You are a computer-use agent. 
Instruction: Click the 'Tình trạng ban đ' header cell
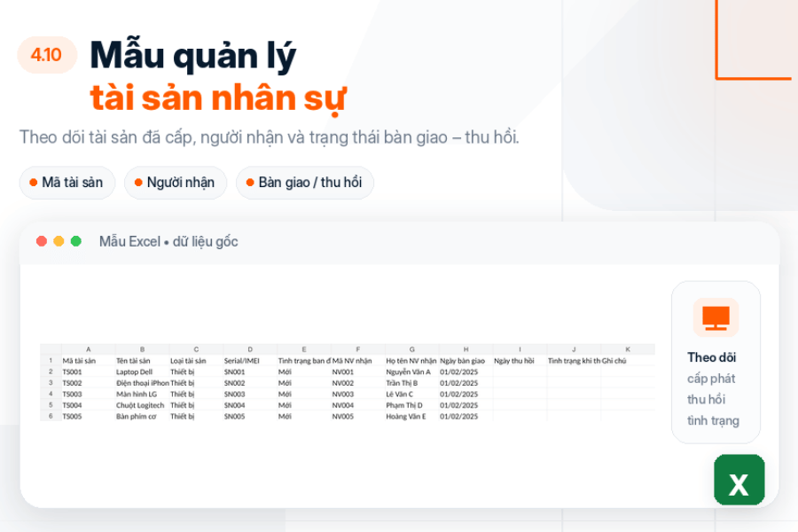click(x=304, y=361)
